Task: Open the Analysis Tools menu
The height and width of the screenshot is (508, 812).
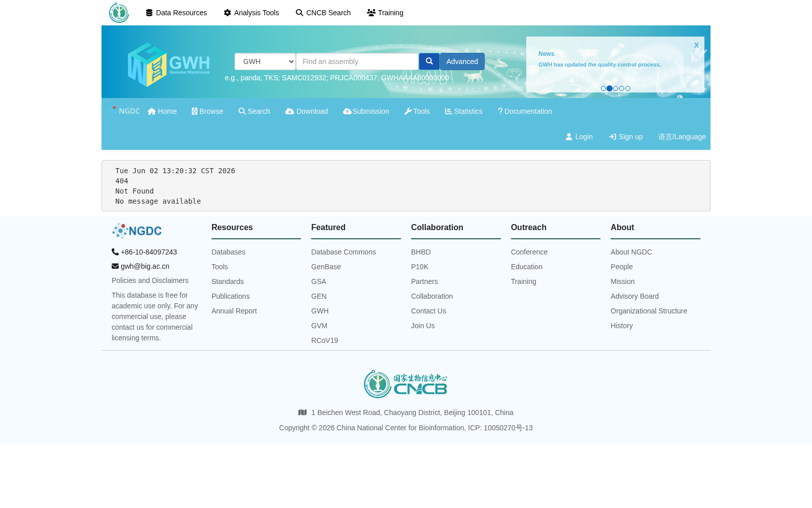Action: (251, 13)
